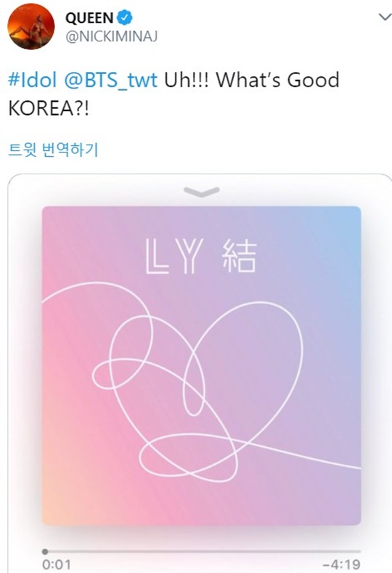392x573 pixels.
Task: Seek to the middle of the song progress bar
Action: (202, 551)
